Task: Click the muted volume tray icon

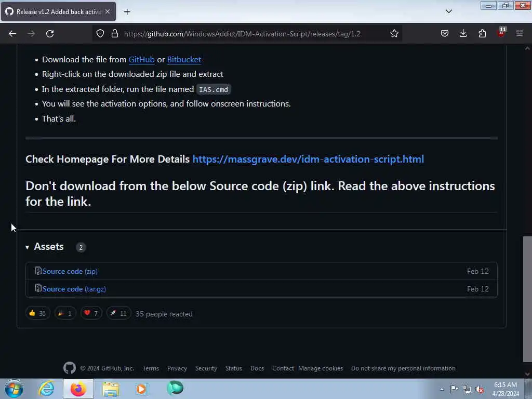Action: pos(480,390)
